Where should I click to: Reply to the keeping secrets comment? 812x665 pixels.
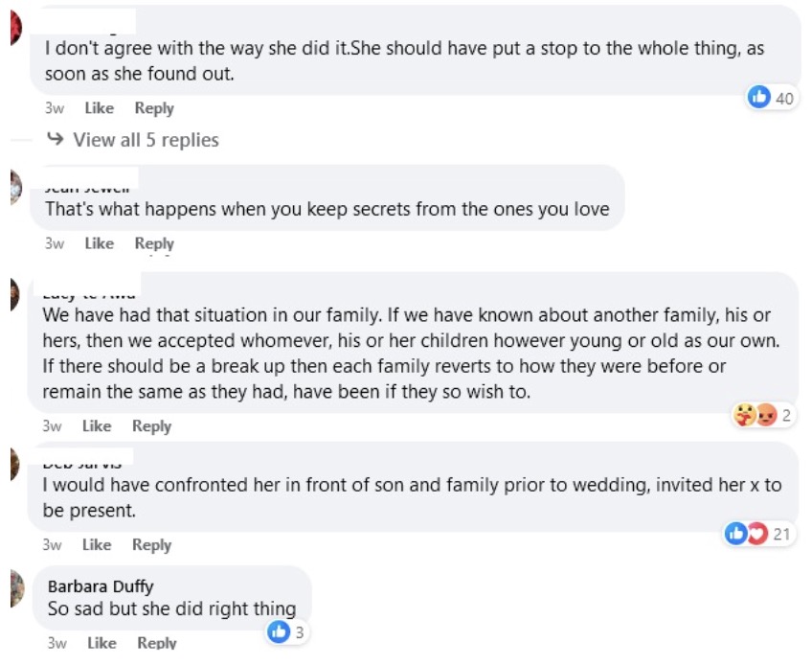[x=153, y=243]
